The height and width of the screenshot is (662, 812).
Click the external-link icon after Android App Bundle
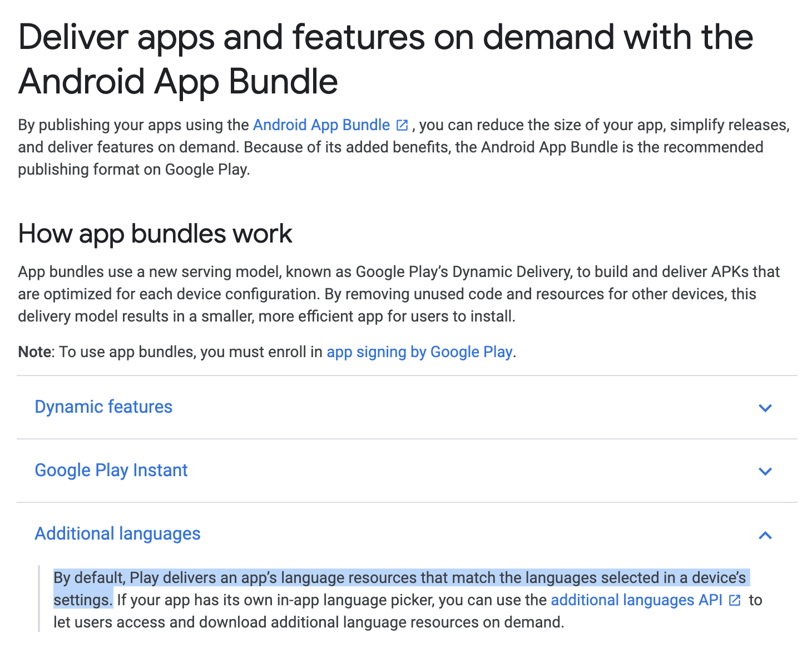(x=402, y=125)
